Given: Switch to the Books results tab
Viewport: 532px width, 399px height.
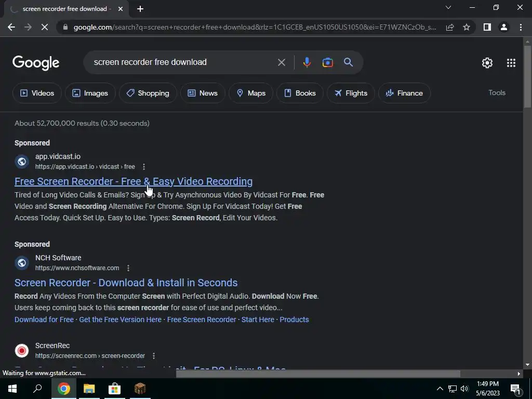Looking at the screenshot, I should (x=300, y=93).
